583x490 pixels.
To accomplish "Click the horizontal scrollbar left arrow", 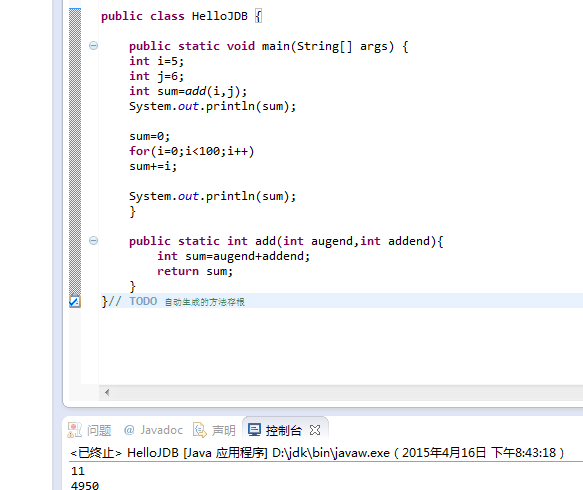I will click(107, 392).
